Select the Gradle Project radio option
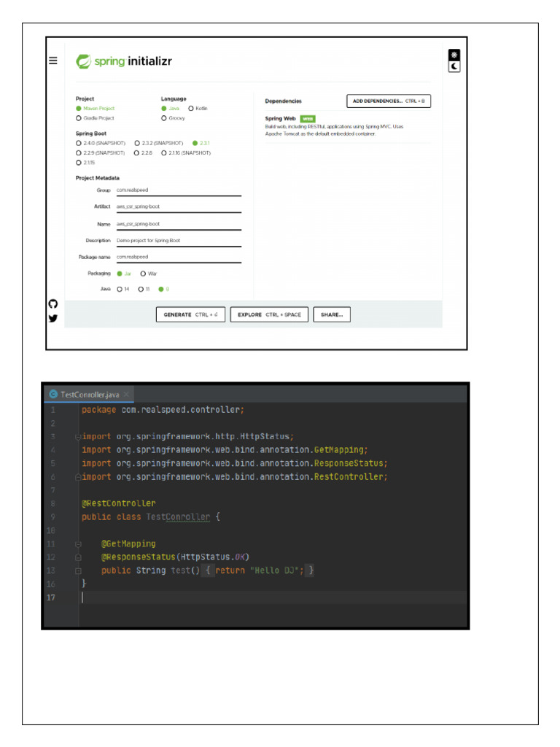Screen dimensions: 560x747 click(x=79, y=118)
